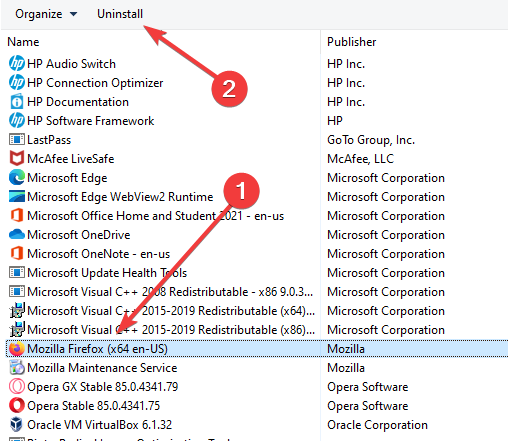The height and width of the screenshot is (441, 508).
Task: Click the Uninstall toolbar button
Action: tap(120, 14)
